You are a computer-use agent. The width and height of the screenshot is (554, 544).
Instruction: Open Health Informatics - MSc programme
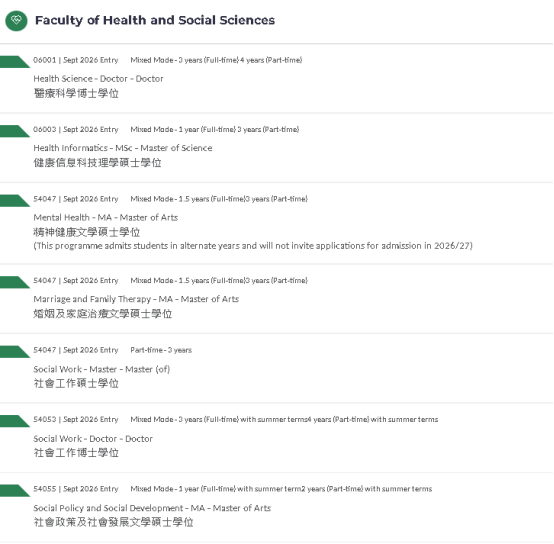[x=123, y=148]
